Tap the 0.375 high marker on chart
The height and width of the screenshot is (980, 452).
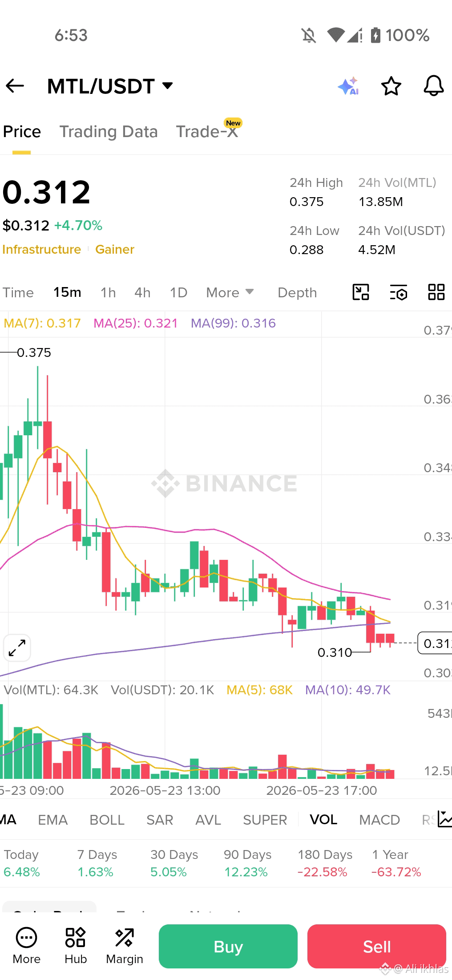[x=34, y=352]
